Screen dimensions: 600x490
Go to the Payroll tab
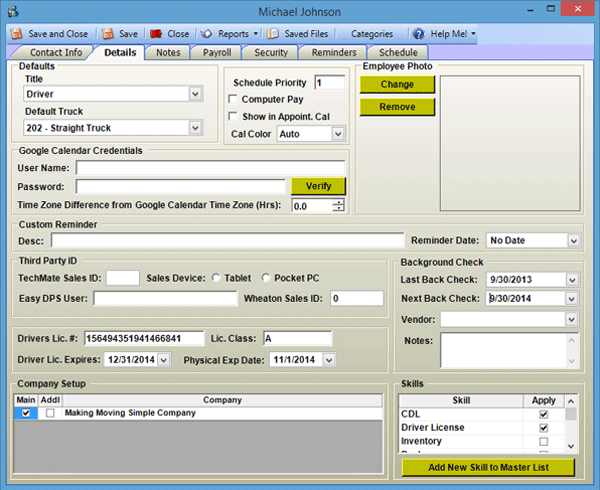click(217, 52)
